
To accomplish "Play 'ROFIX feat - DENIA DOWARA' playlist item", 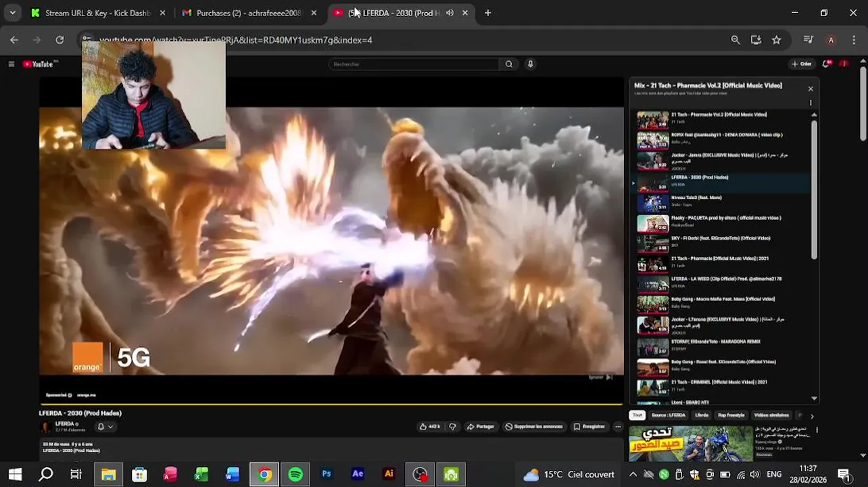I will [x=722, y=139].
